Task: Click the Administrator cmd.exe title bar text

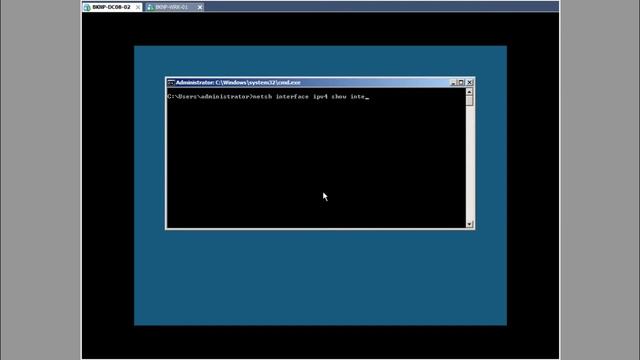Action: click(238, 82)
